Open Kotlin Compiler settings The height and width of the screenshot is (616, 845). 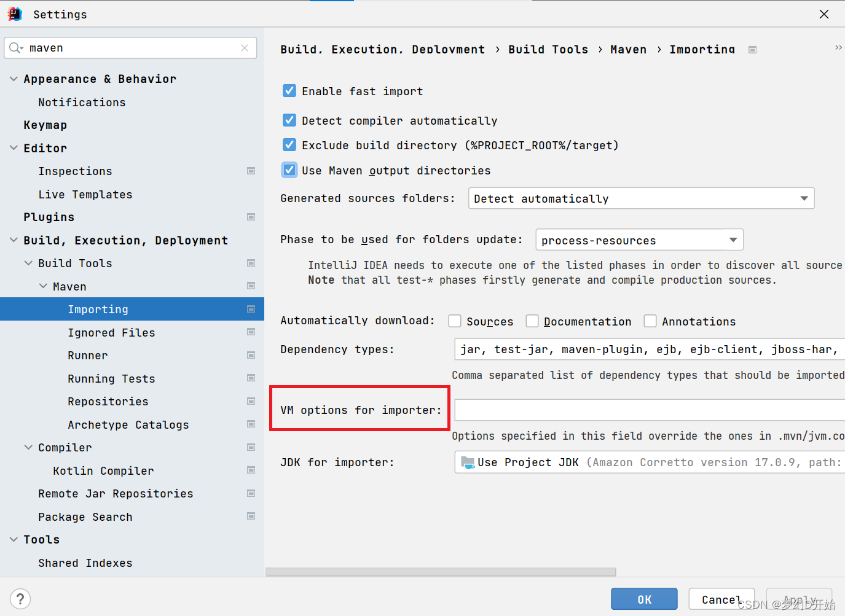(x=103, y=470)
